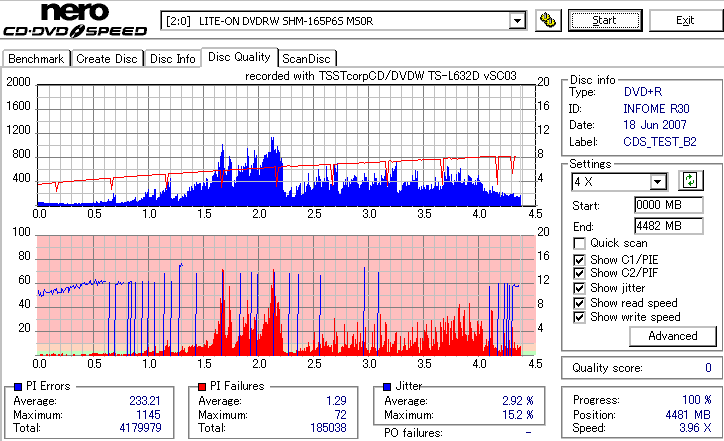
Task: Click the PI Failures and jitter graph
Action: point(286,296)
